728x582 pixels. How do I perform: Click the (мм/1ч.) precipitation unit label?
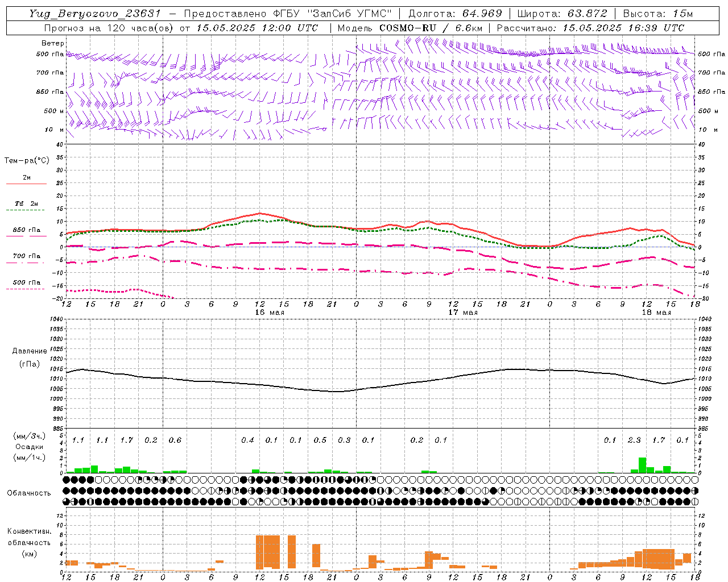coord(29,458)
